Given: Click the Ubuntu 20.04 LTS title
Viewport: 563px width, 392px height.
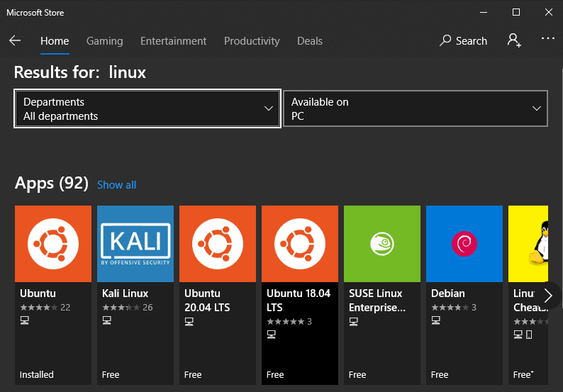Looking at the screenshot, I should tap(207, 301).
